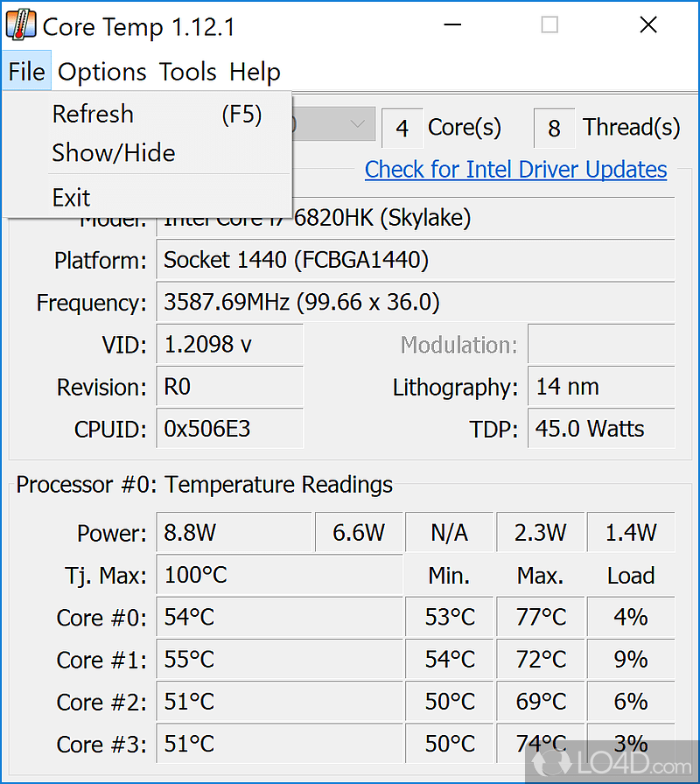Image resolution: width=700 pixels, height=784 pixels.
Task: Click the Core Temp thermometer app icon
Action: (20, 25)
